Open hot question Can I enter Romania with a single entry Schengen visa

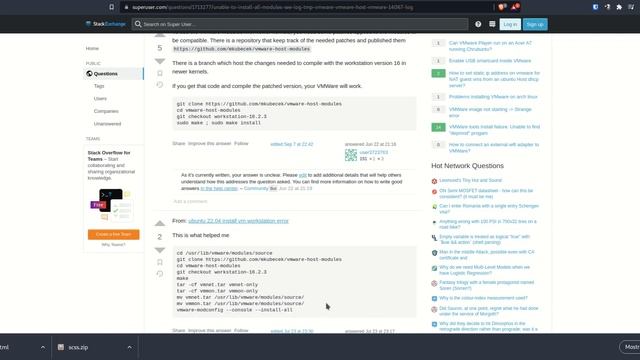(x=489, y=209)
